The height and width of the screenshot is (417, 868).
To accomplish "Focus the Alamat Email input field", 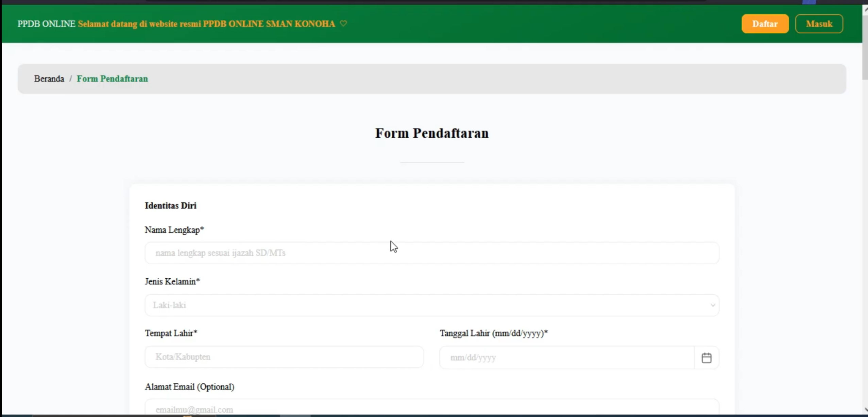I will pyautogui.click(x=432, y=407).
